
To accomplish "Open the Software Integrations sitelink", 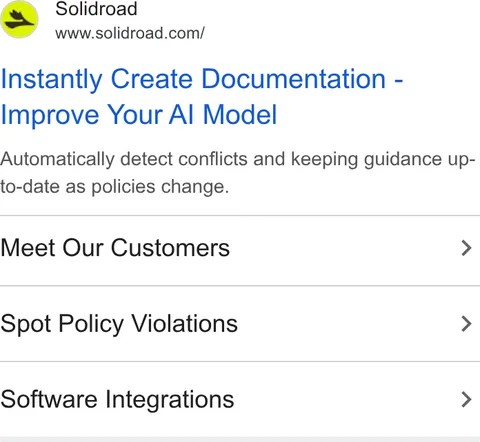I will 240,399.
